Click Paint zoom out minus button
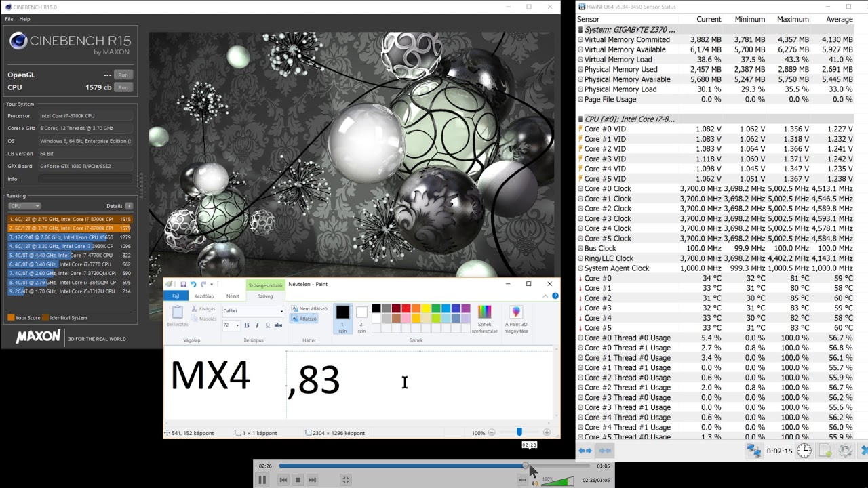Image resolution: width=868 pixels, height=488 pixels. (492, 432)
